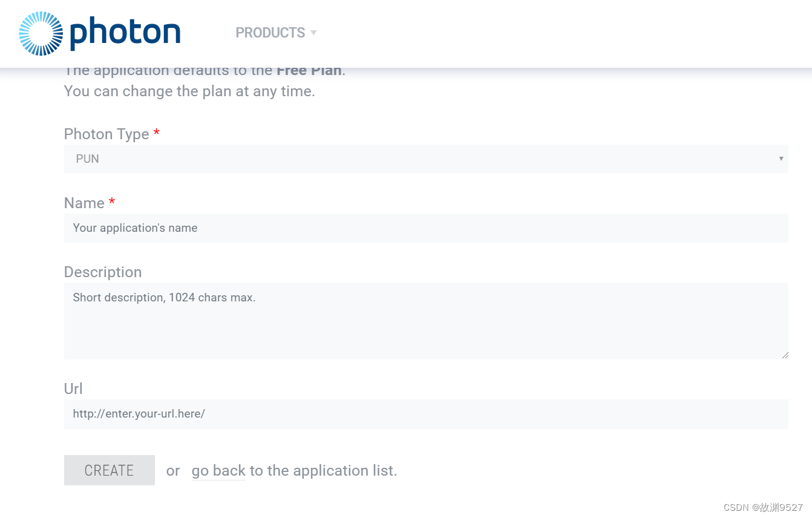Click the Photon logo icon

41,33
